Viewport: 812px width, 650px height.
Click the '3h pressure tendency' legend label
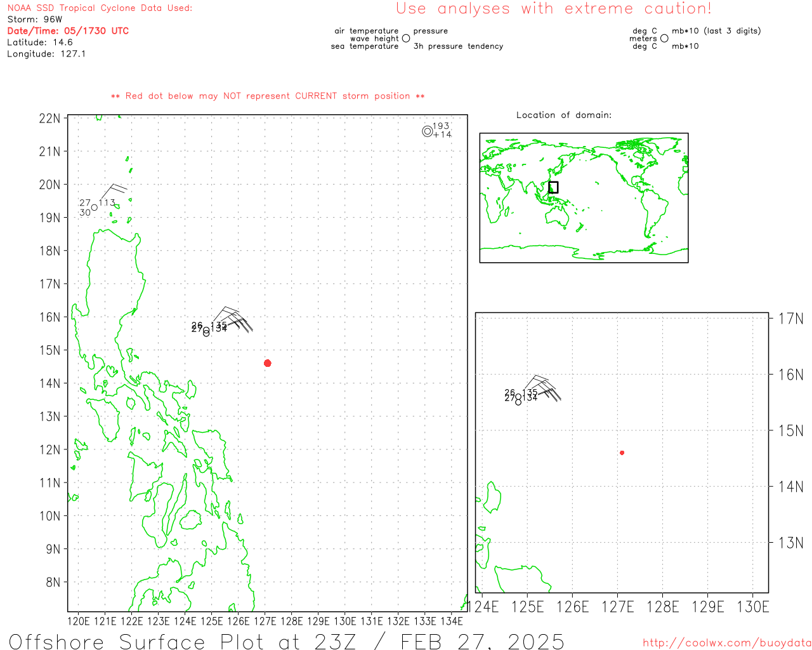pyautogui.click(x=458, y=46)
